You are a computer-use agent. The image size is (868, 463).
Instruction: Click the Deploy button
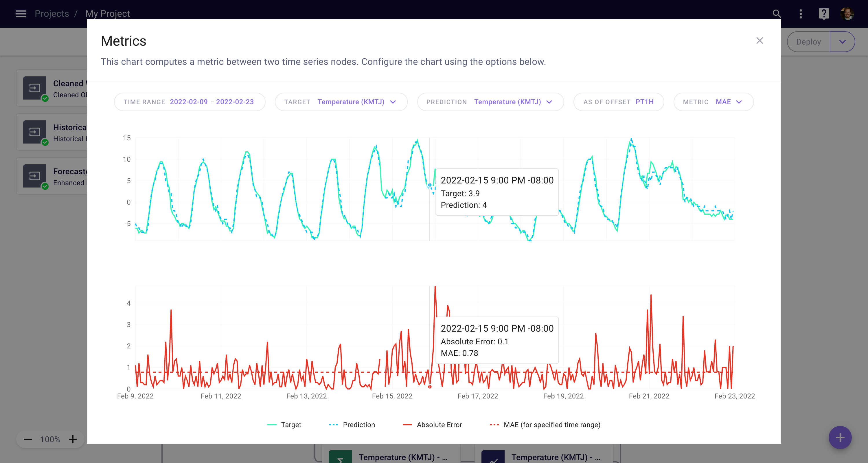(x=808, y=42)
